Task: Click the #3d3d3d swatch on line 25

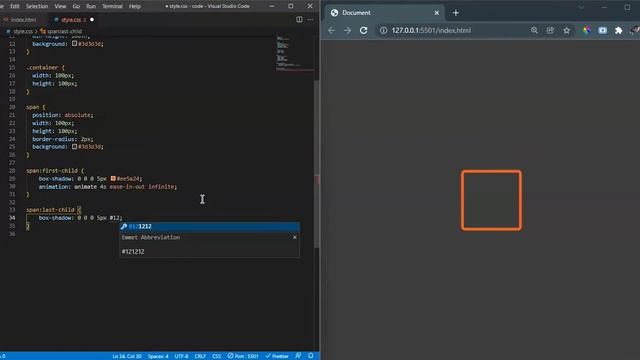Action: click(74, 146)
